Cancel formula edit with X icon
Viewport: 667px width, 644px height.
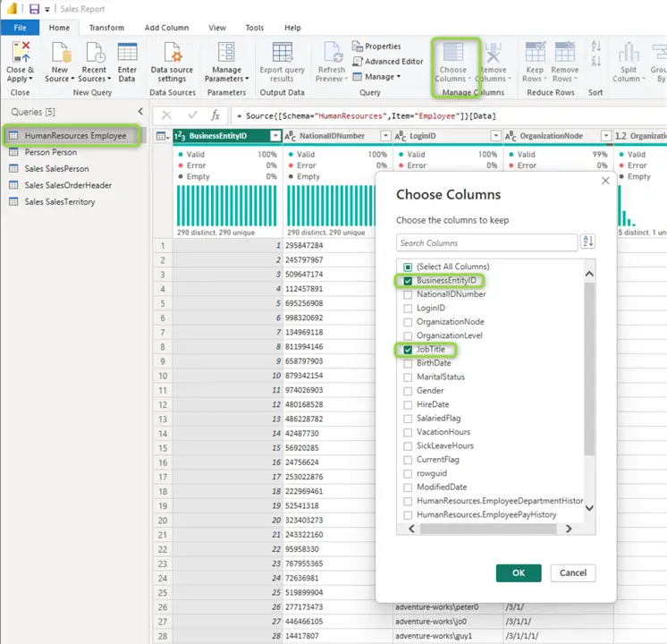(166, 114)
